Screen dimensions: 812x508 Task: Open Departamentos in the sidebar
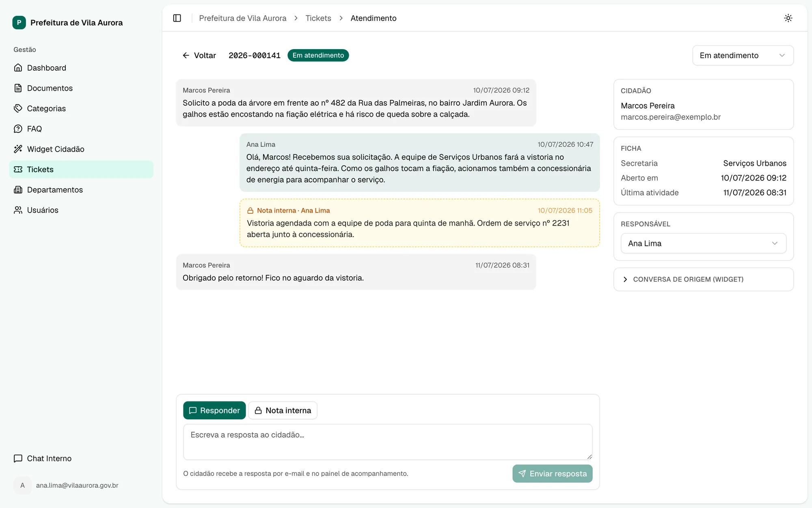coord(81,189)
